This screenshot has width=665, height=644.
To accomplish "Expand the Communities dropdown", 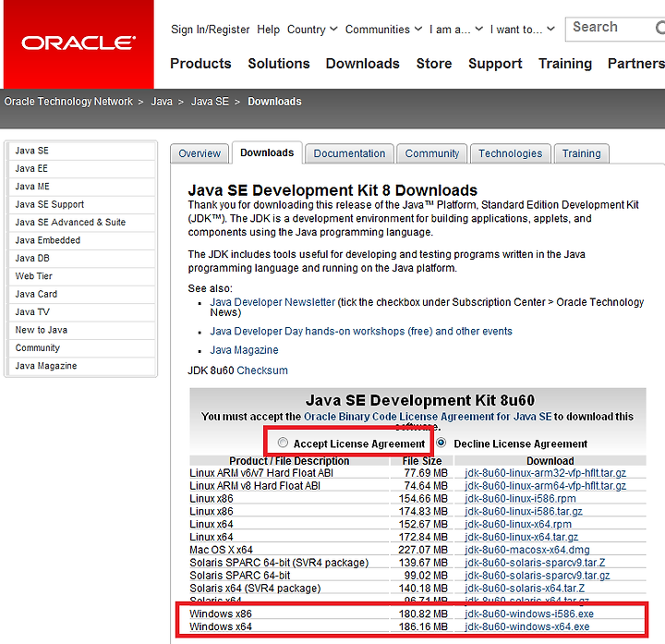I will (383, 30).
